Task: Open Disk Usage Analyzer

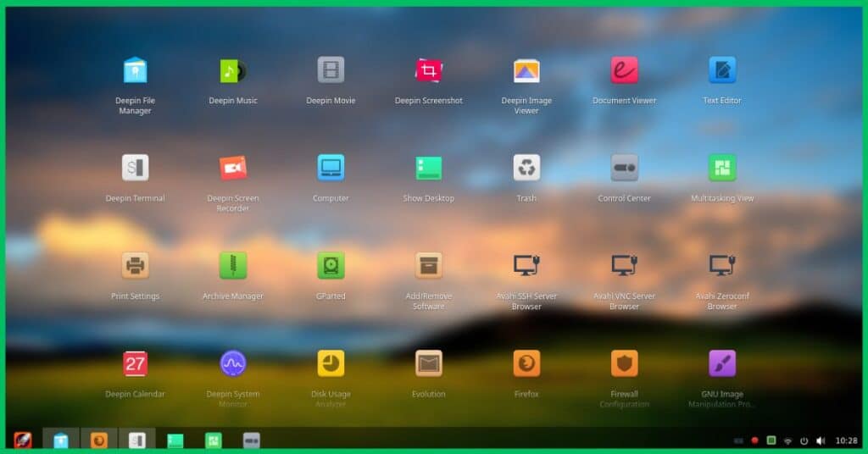Action: point(331,363)
